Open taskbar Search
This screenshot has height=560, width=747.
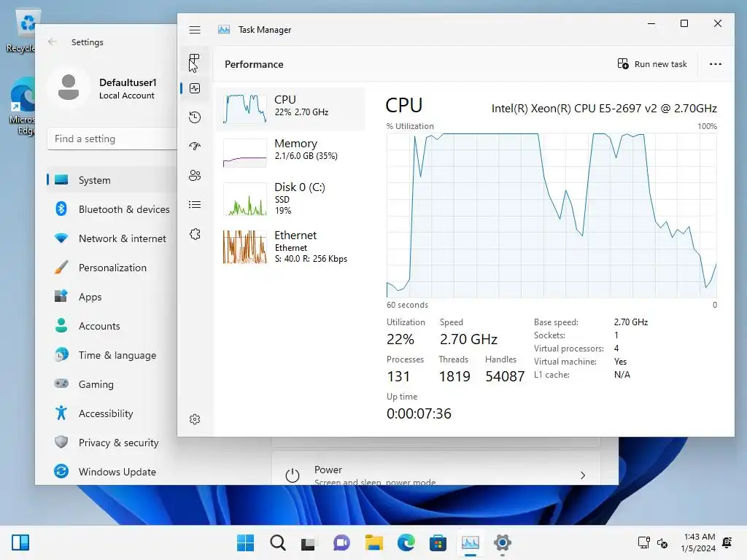[278, 542]
